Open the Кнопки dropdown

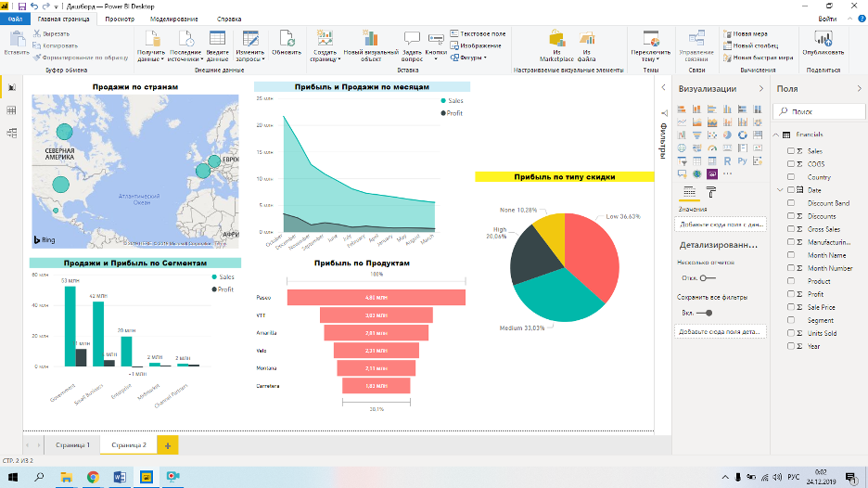[436, 46]
